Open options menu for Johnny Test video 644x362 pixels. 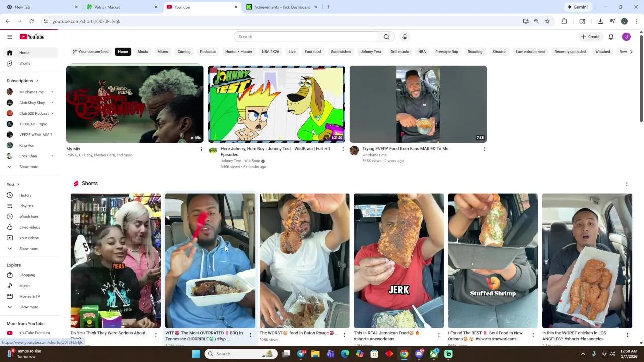coord(343,149)
